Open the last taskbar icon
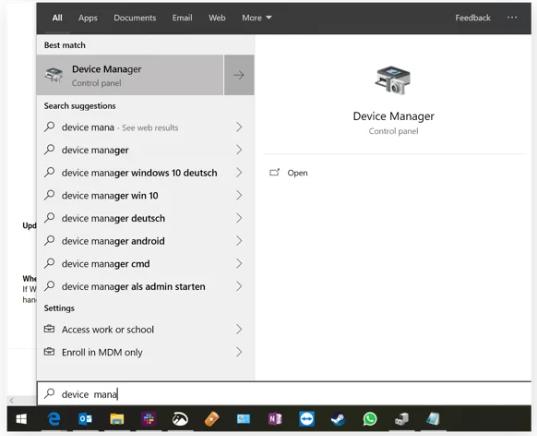Screen dimensions: 537x436 pos(433,419)
